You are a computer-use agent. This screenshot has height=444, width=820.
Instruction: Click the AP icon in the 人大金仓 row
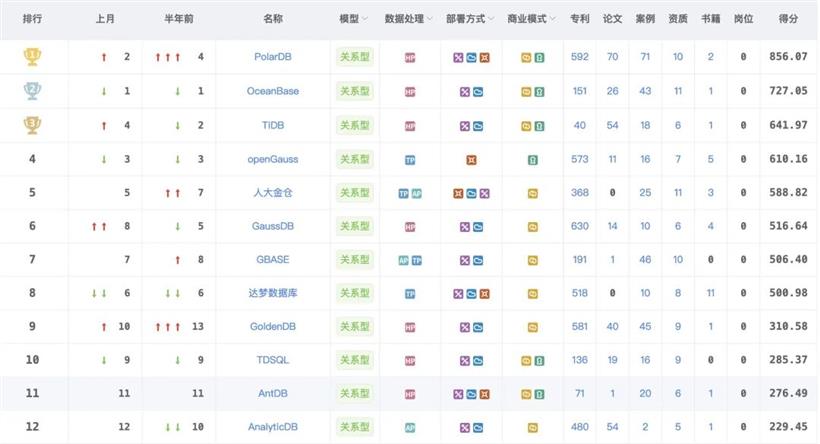pyautogui.click(x=416, y=193)
